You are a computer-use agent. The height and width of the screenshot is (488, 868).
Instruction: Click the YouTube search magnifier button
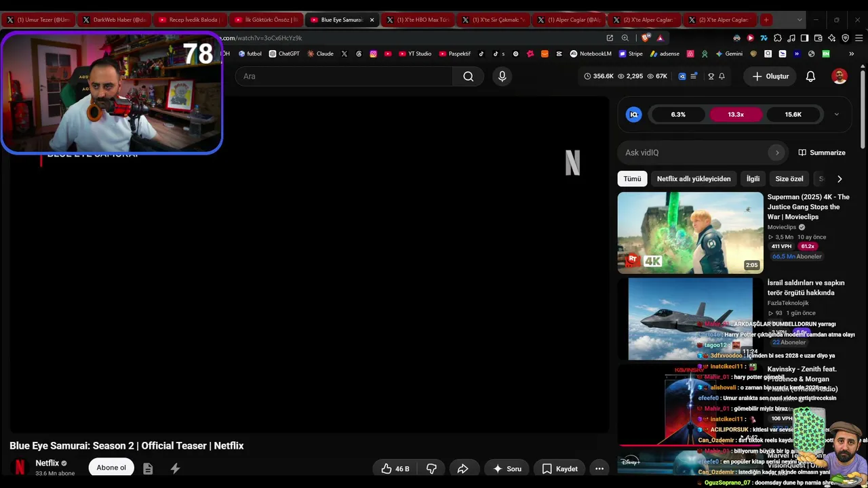point(468,77)
